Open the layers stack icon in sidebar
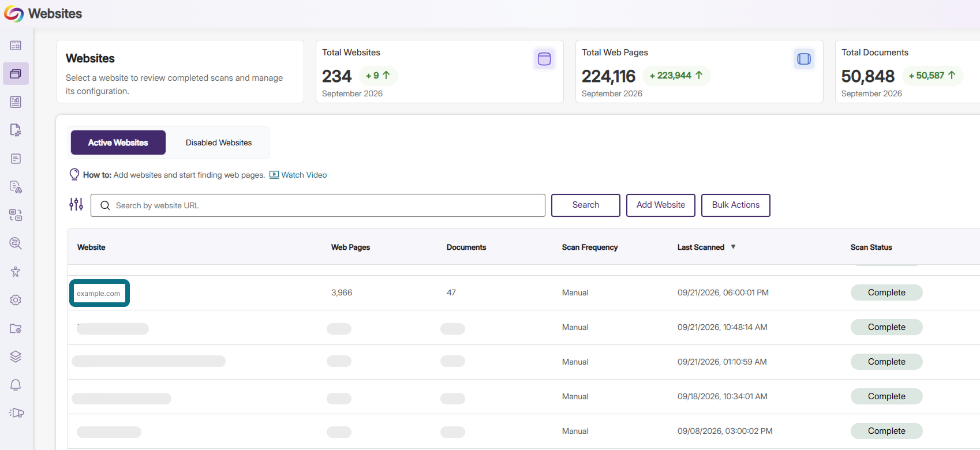 pos(16,357)
